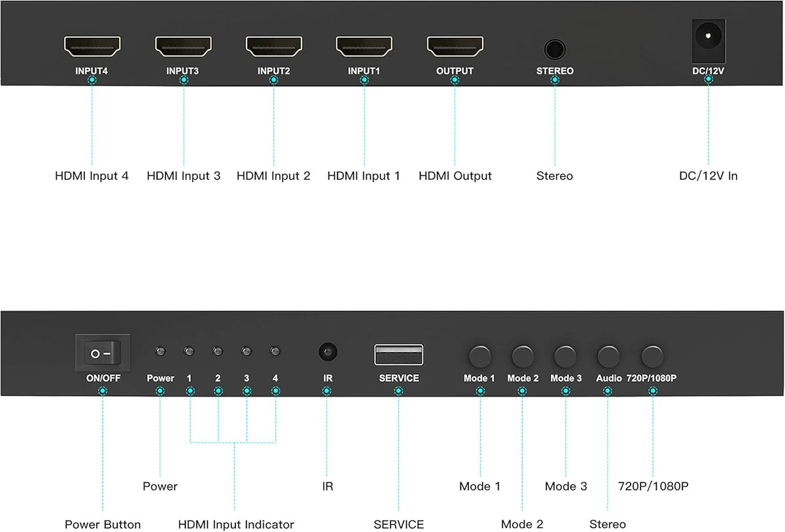Click the INPUT2 HDMI port
This screenshot has width=785, height=532.
[x=273, y=46]
